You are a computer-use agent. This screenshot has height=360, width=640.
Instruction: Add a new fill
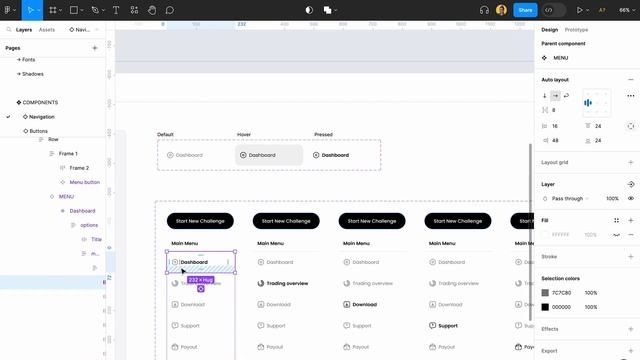(x=631, y=220)
